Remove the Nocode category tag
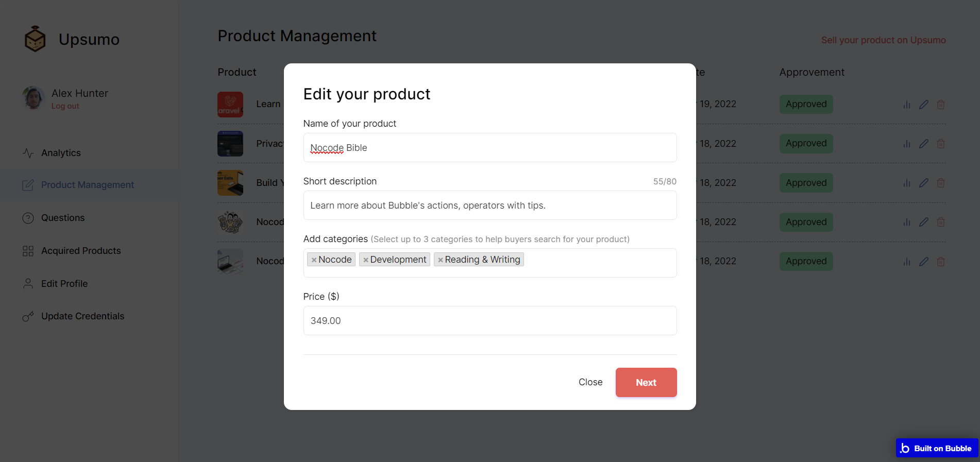980x462 pixels. coord(314,260)
